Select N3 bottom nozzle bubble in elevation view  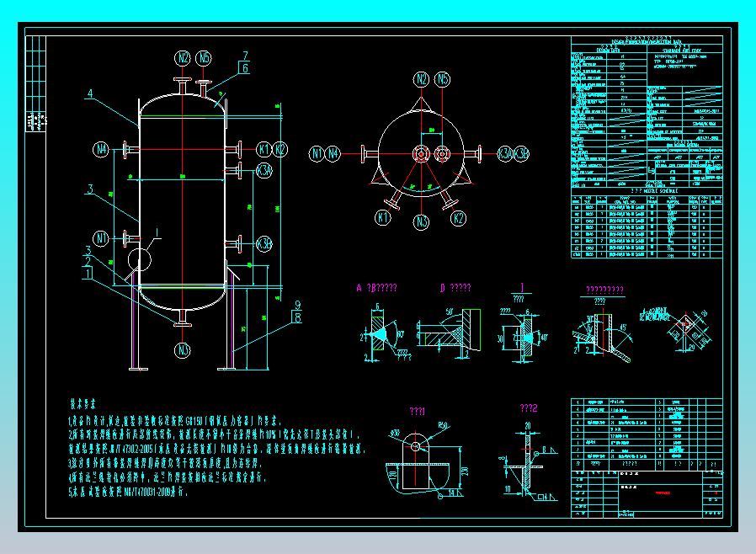click(183, 350)
